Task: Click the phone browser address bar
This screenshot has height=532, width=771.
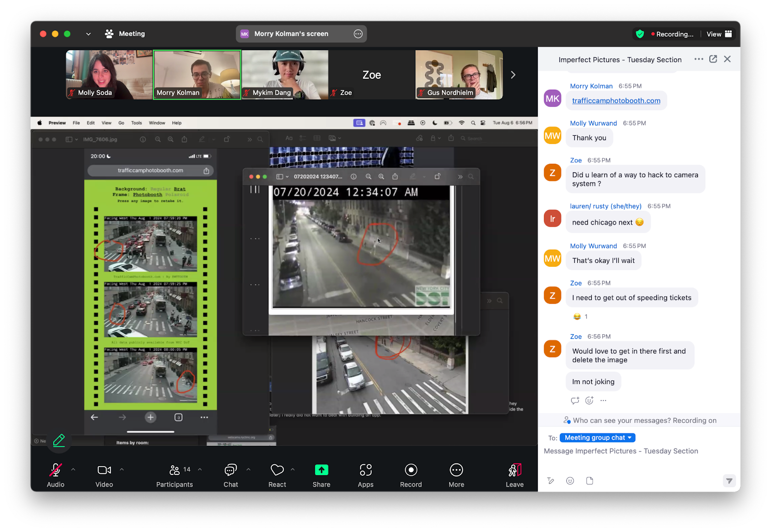Action: 150,170
